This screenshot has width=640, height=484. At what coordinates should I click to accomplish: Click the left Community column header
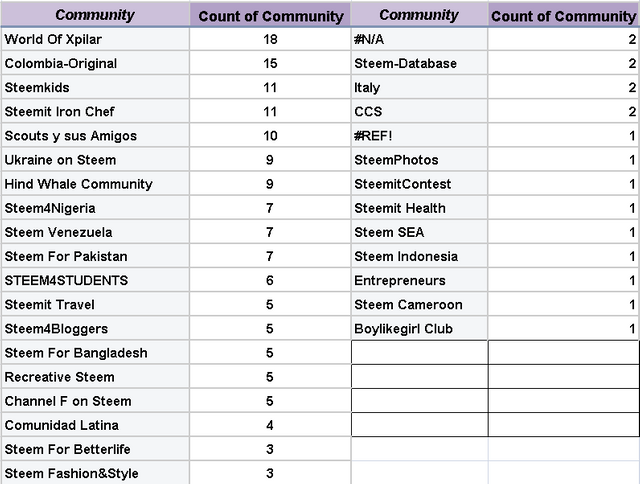coord(95,15)
